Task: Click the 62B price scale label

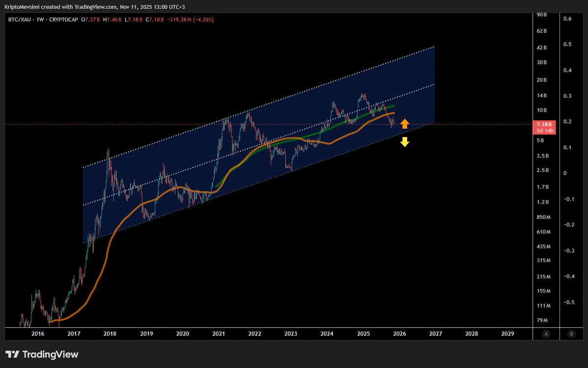Action: (541, 31)
